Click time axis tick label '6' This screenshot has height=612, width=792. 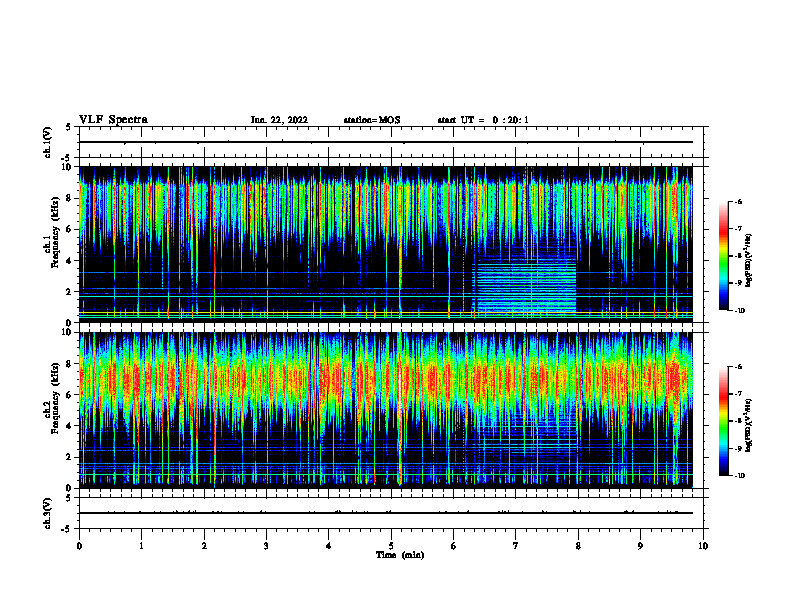pyautogui.click(x=454, y=546)
